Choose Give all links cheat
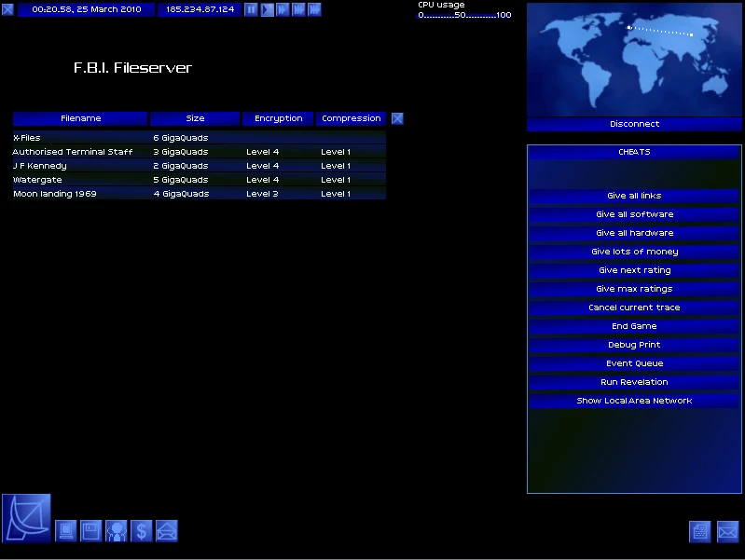The height and width of the screenshot is (560, 745). [634, 196]
